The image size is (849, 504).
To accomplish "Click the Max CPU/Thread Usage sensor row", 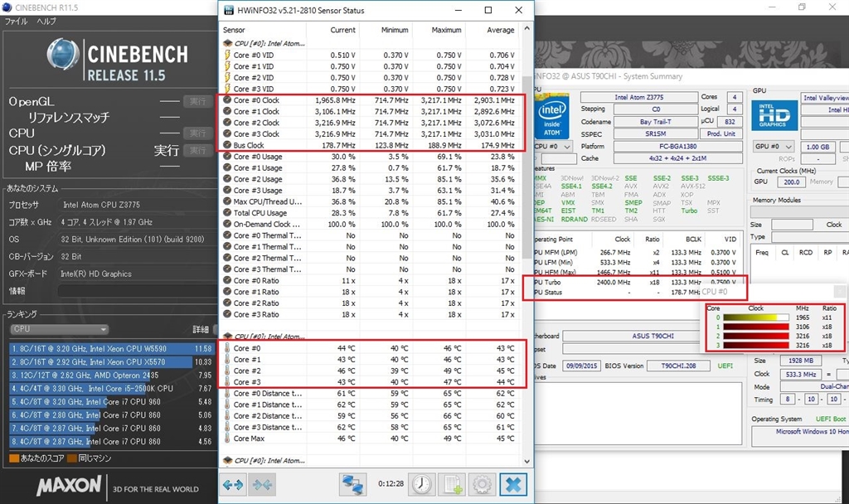I will click(x=371, y=201).
